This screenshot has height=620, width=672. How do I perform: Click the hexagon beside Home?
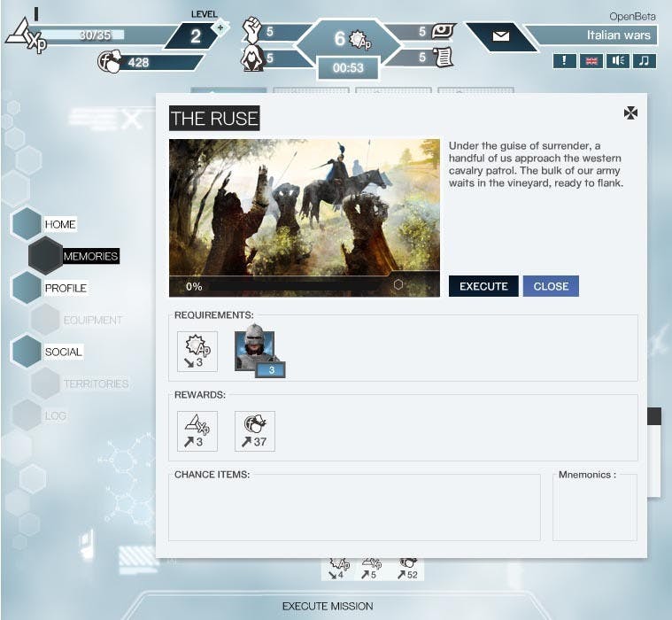tap(27, 224)
